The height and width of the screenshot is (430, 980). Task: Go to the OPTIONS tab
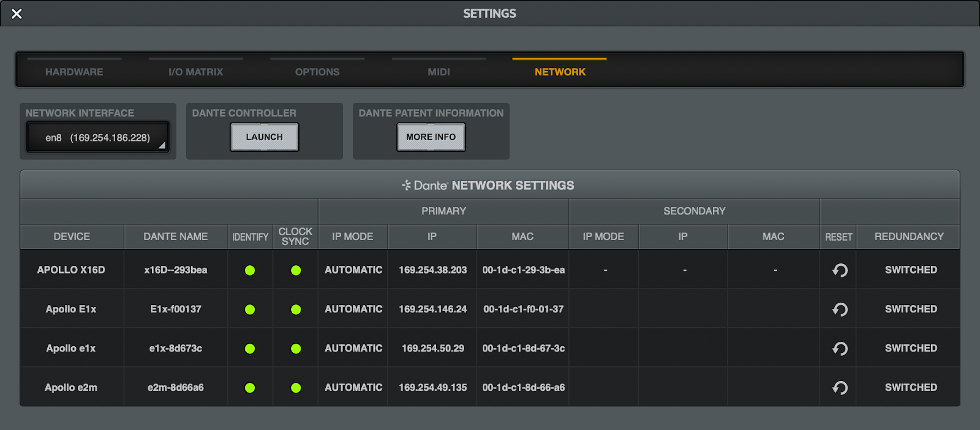[x=317, y=72]
